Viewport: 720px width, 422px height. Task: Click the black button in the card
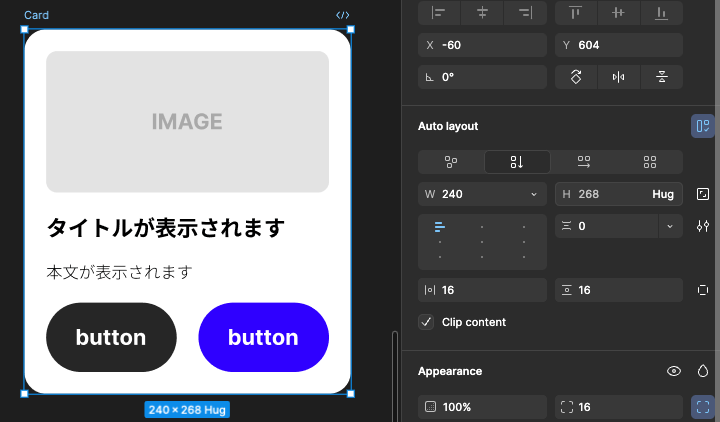pos(111,337)
